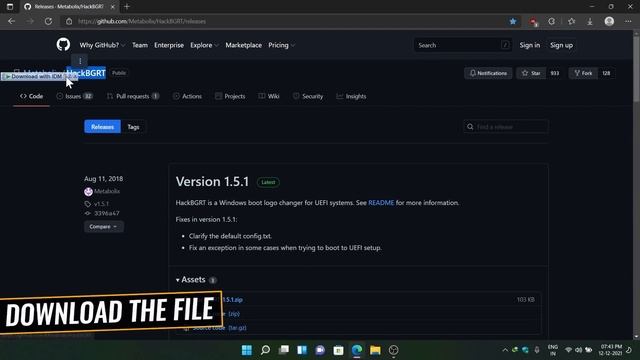Open the OBS Studio taskbar icon
Viewport: 640px width, 360px height.
click(x=393, y=350)
